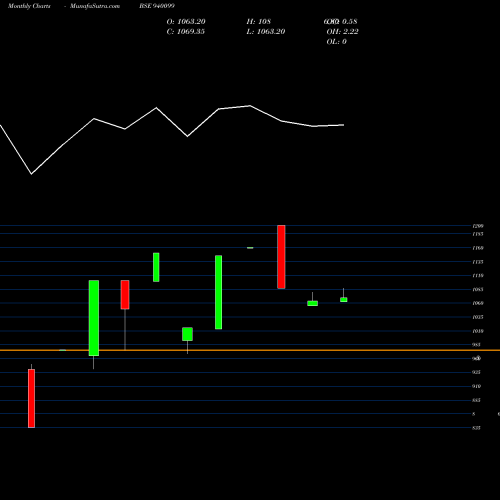
Task: Click the 1160 price axis label
Action: 478,248
